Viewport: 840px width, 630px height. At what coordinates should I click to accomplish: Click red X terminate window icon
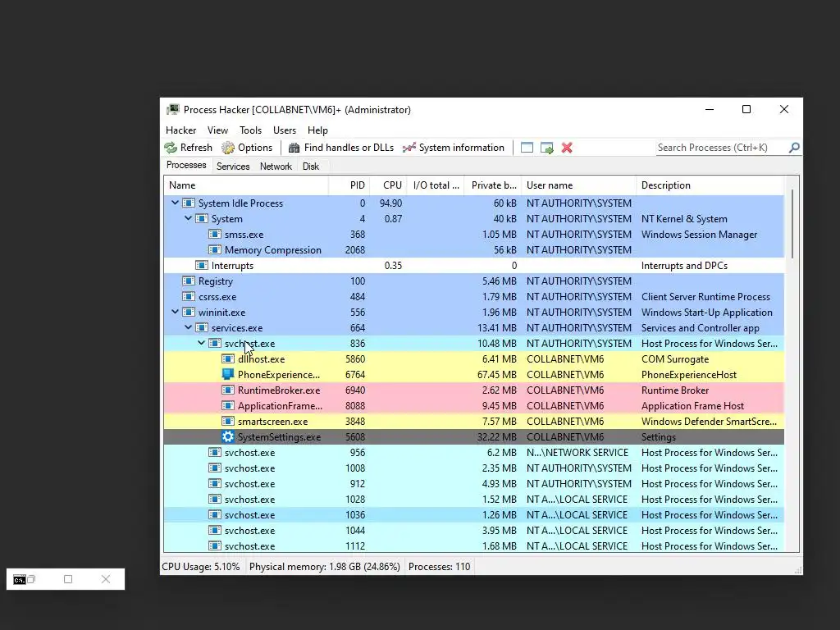pyautogui.click(x=567, y=148)
